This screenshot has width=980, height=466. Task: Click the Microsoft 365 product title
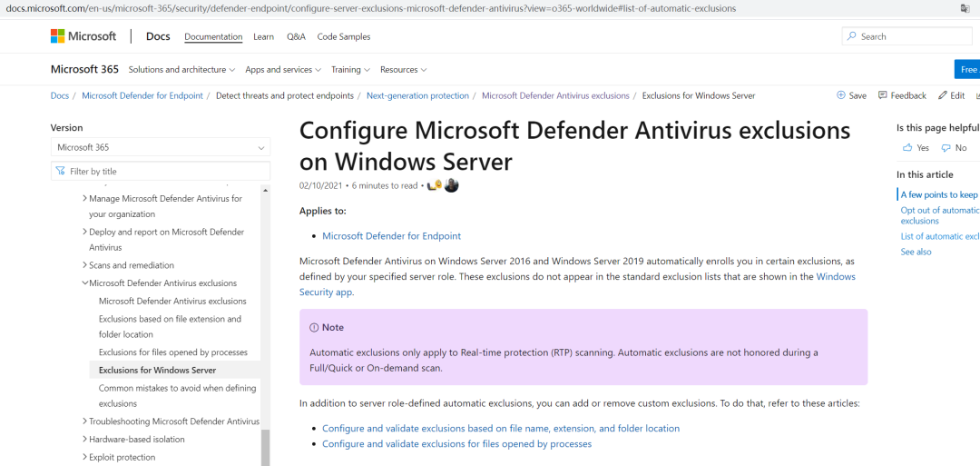(x=84, y=69)
